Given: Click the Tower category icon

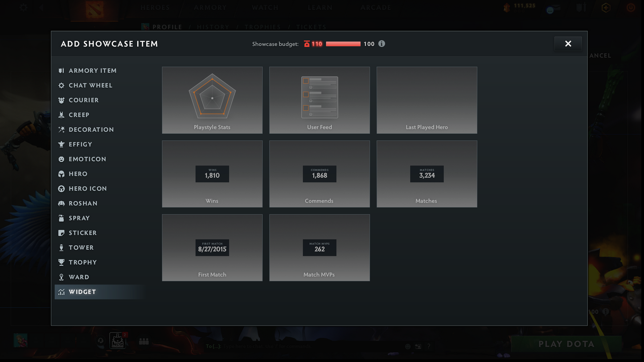Looking at the screenshot, I should (x=62, y=247).
